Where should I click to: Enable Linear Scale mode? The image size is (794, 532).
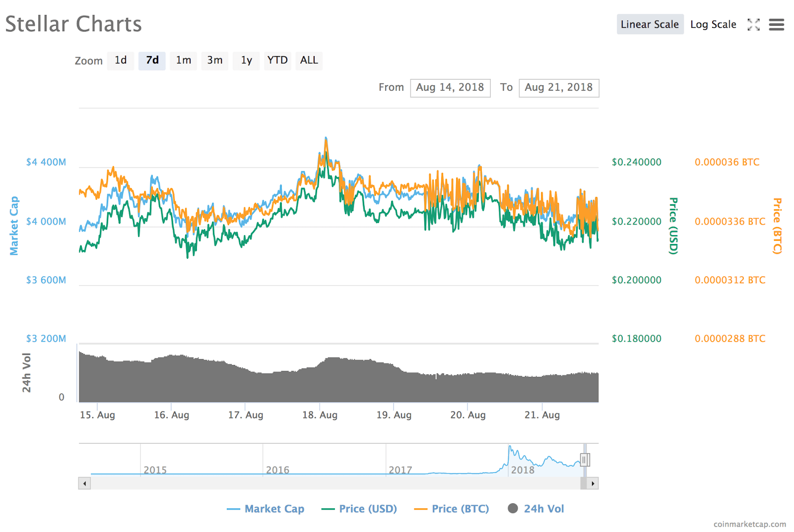[x=650, y=24]
